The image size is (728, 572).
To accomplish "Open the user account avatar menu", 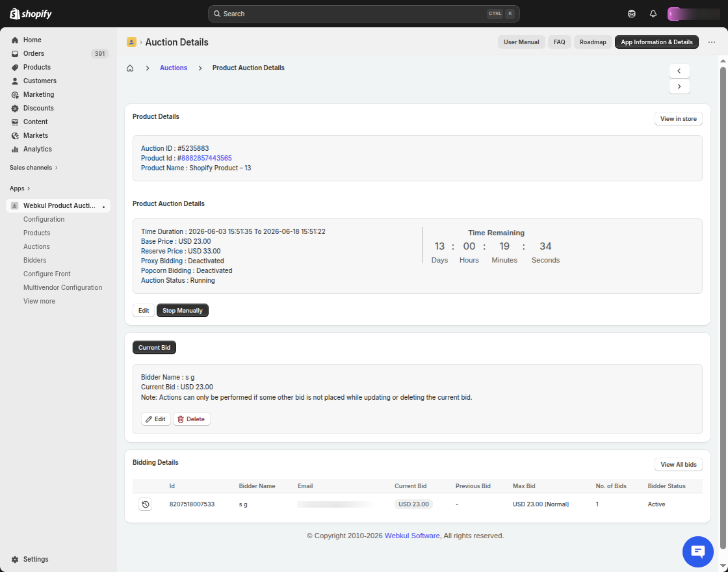I will 694,14.
